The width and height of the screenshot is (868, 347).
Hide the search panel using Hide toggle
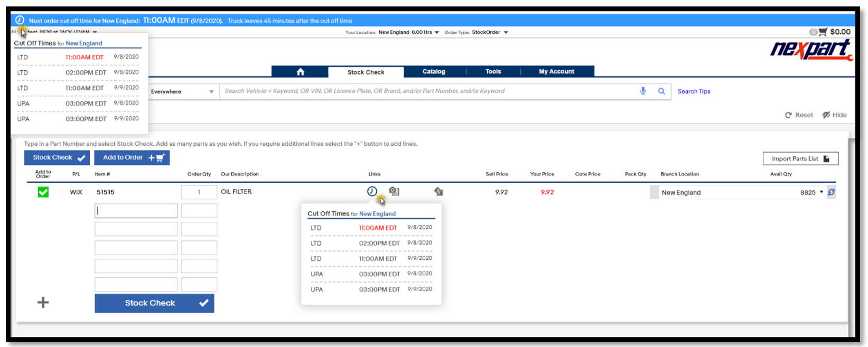834,115
